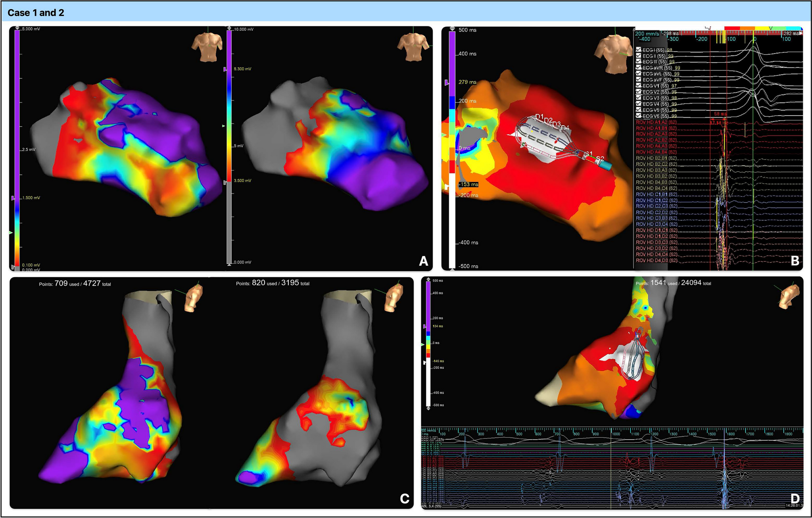Uncheck the ECG V2 channel checkbox
The height and width of the screenshot is (518, 812).
click(638, 92)
